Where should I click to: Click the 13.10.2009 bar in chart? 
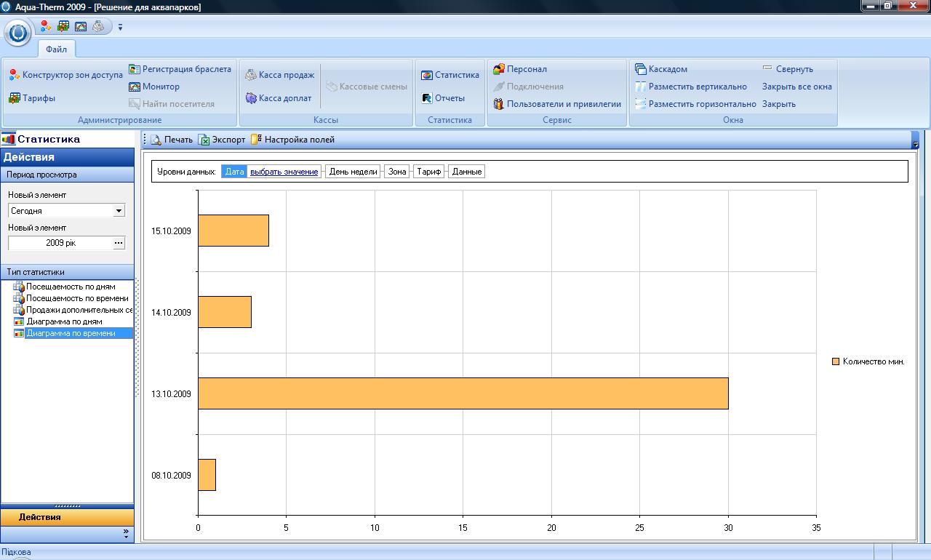coord(463,393)
